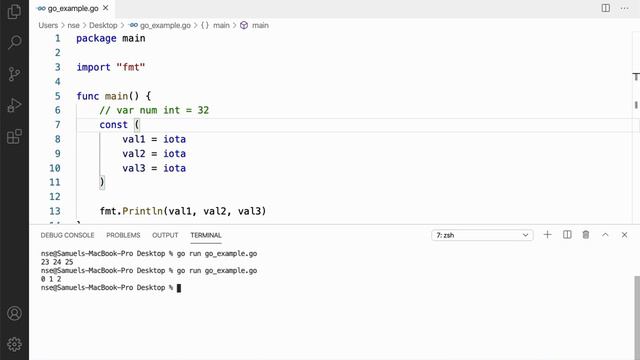Click the main function breadcrumb with cube
Screen dimensions: 640x360
coord(254,25)
